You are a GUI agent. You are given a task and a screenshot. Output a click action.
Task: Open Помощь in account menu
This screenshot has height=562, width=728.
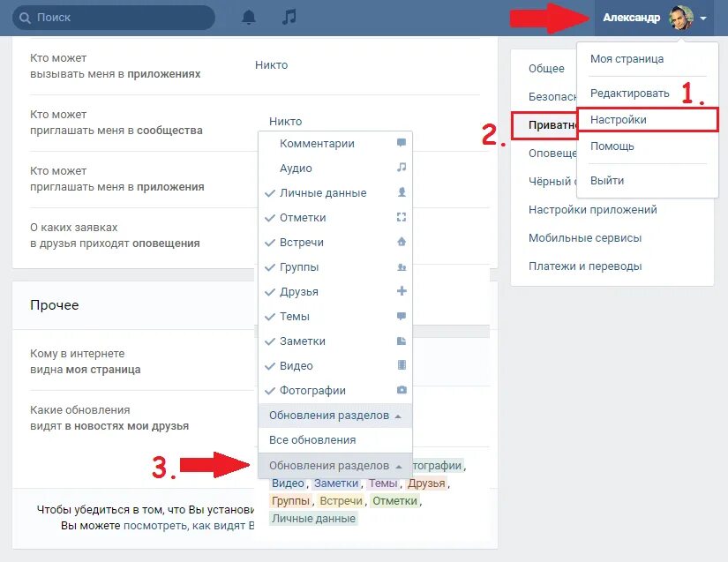pos(612,146)
